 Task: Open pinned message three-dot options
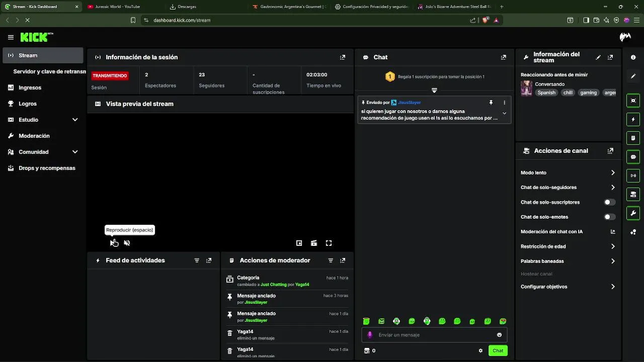504,103
